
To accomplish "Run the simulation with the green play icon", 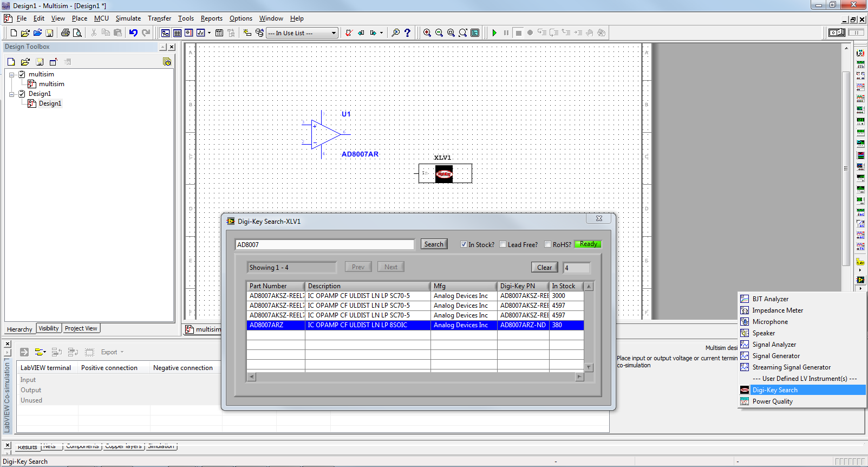I will pos(494,33).
